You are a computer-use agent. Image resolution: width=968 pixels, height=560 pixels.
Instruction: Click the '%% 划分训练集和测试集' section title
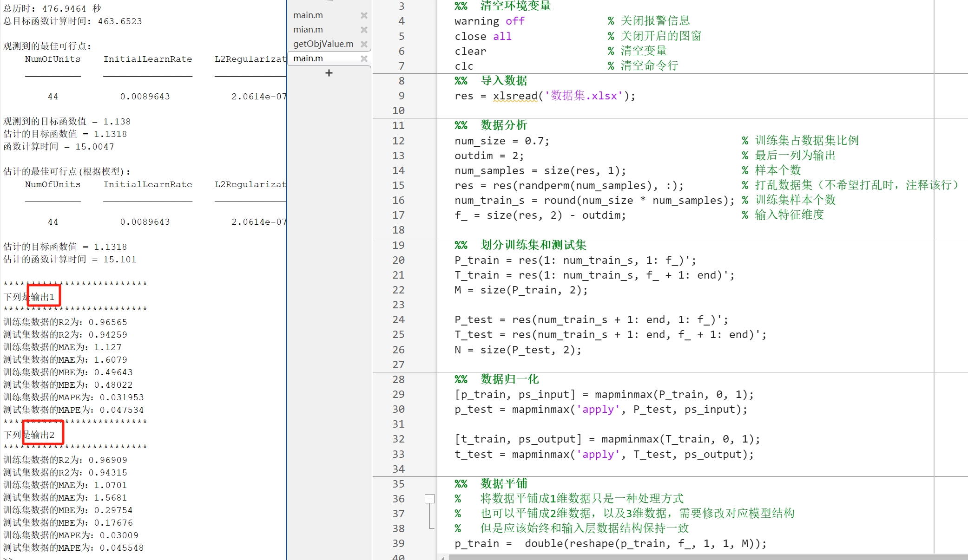point(520,245)
